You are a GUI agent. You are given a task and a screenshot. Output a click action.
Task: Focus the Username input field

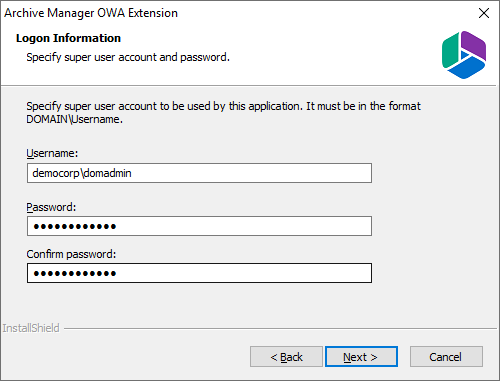(x=199, y=173)
